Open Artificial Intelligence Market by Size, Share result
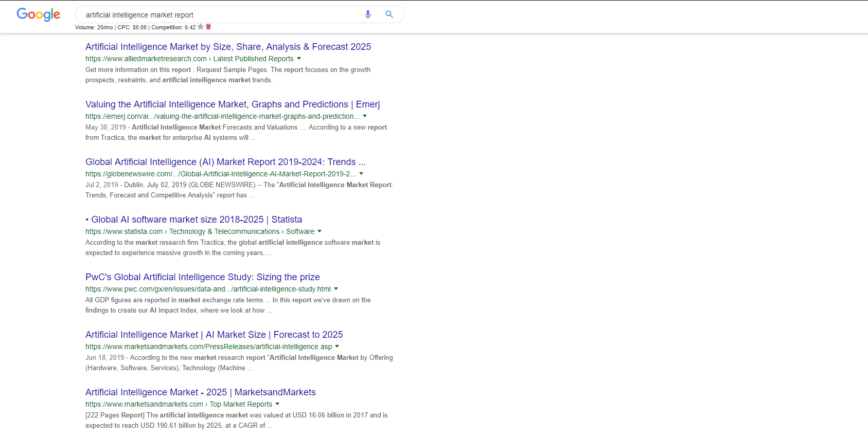The height and width of the screenshot is (437, 868). [x=228, y=47]
